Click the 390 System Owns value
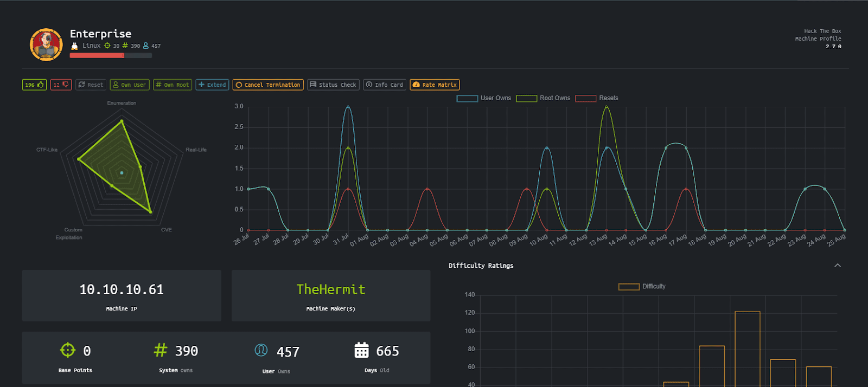The width and height of the screenshot is (868, 387). point(187,351)
